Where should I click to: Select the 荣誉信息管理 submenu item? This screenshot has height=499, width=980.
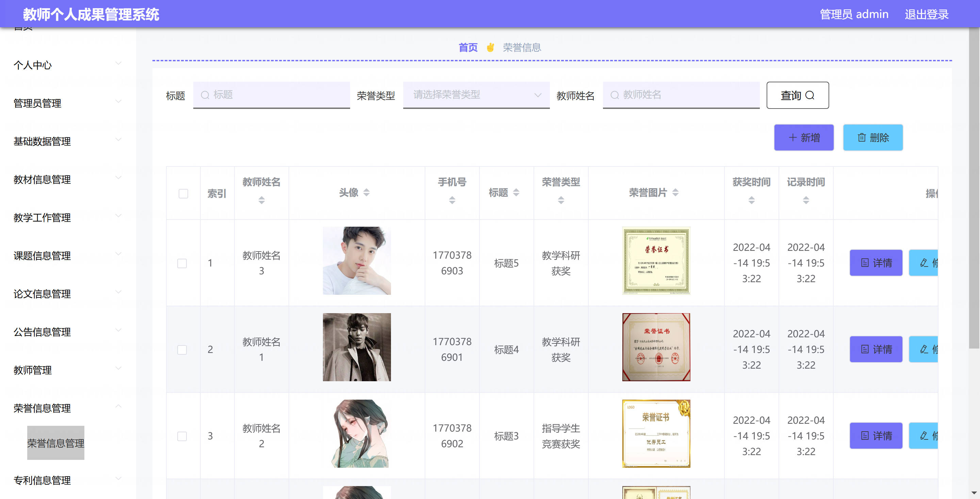[55, 443]
